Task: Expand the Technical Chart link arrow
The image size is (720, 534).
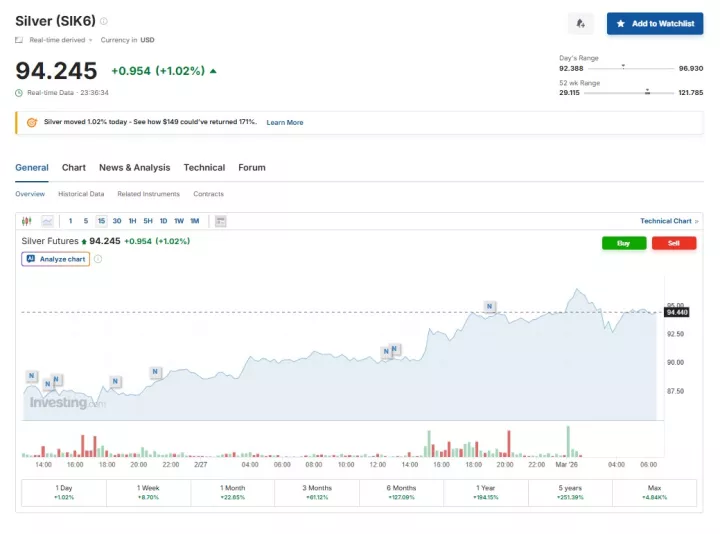Action: tap(696, 221)
